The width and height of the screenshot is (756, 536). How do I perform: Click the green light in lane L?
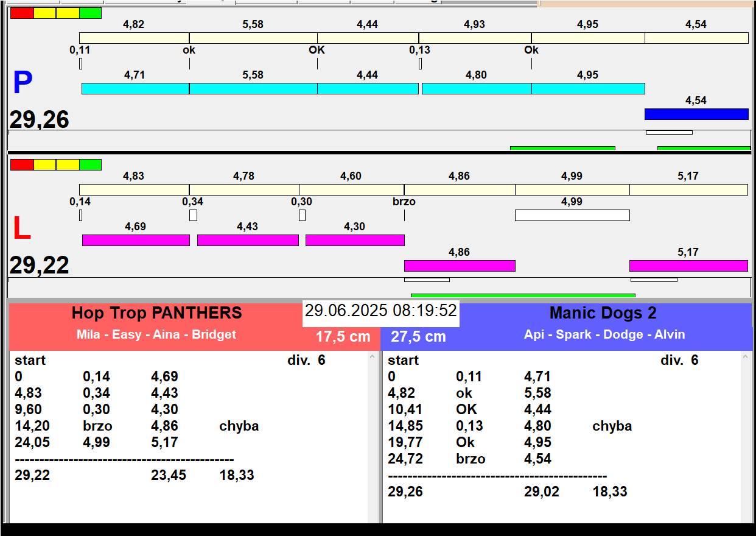tap(90, 164)
